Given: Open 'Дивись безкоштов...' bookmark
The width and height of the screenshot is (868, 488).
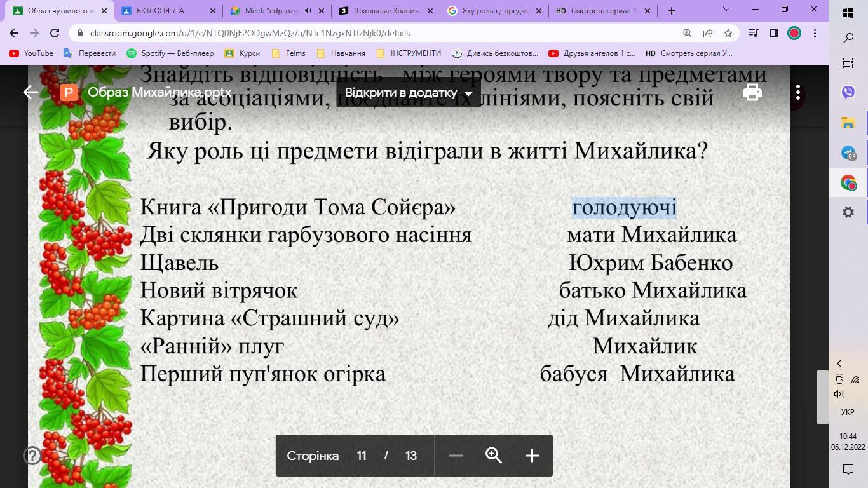Looking at the screenshot, I should coord(495,53).
